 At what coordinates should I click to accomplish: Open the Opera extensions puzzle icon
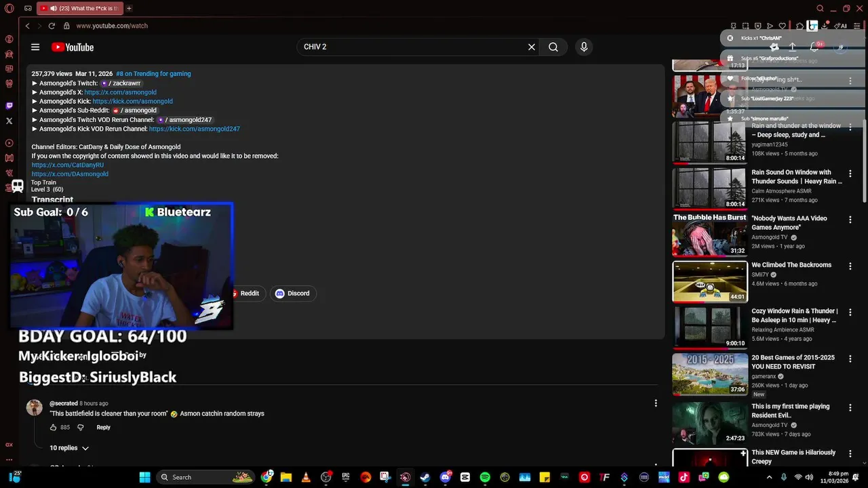coord(800,26)
